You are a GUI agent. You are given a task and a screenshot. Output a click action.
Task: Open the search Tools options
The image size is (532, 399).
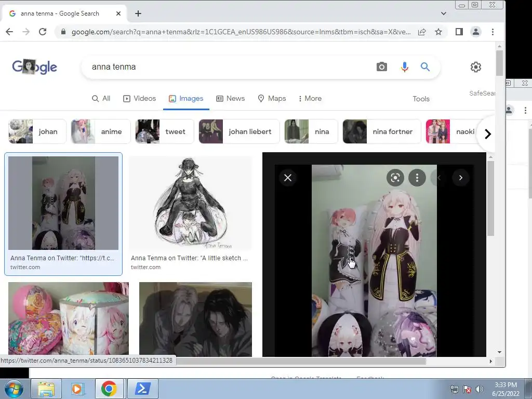click(421, 99)
